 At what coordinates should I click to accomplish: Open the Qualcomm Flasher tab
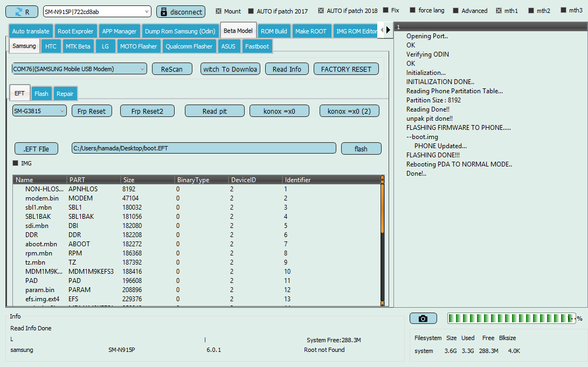[189, 46]
